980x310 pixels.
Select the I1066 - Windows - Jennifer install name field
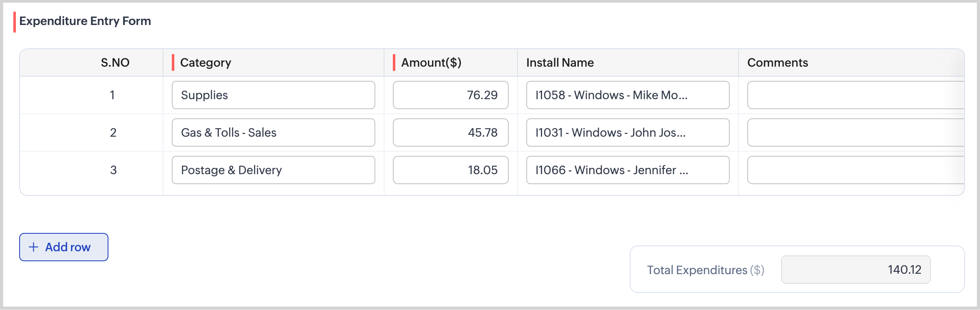(628, 170)
